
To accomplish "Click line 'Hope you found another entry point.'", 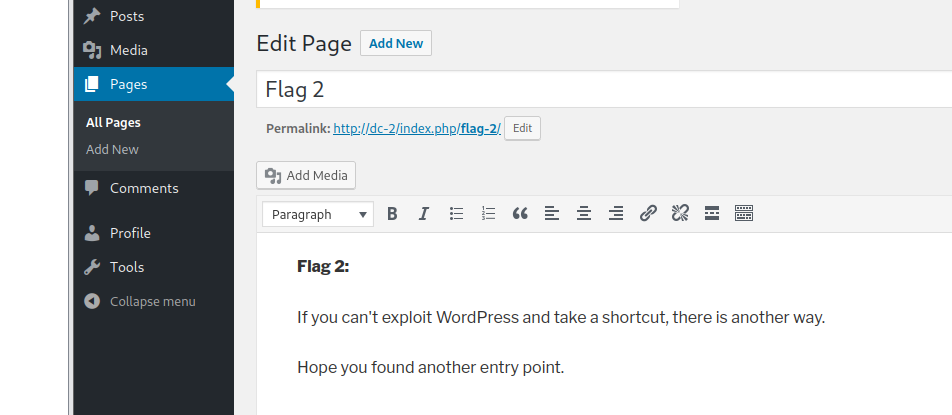I will (x=430, y=368).
